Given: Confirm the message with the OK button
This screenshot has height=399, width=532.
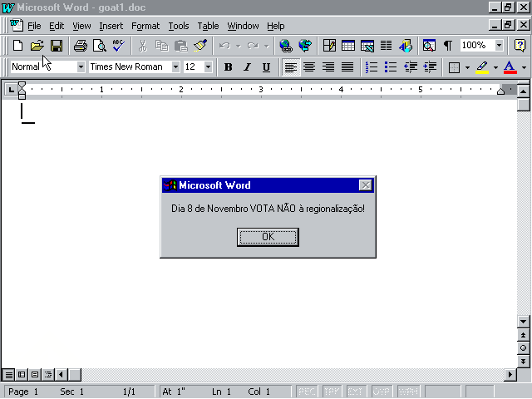Looking at the screenshot, I should (x=268, y=237).
